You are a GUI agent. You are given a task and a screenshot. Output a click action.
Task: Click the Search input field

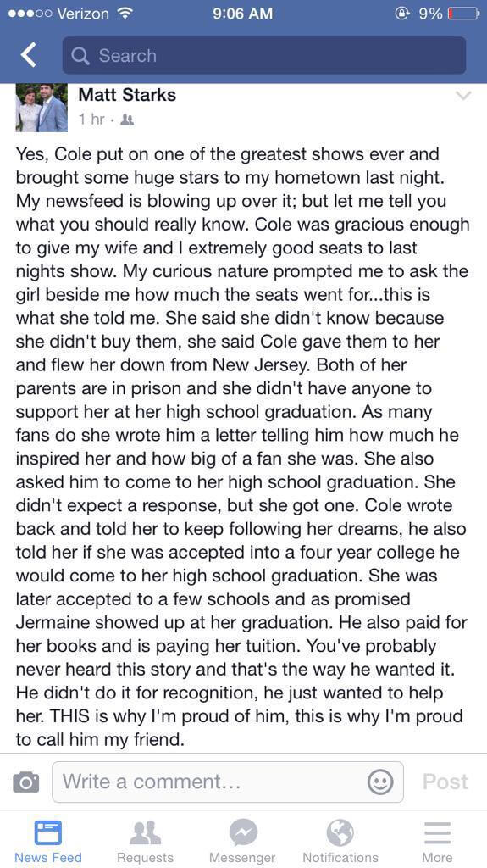click(264, 55)
